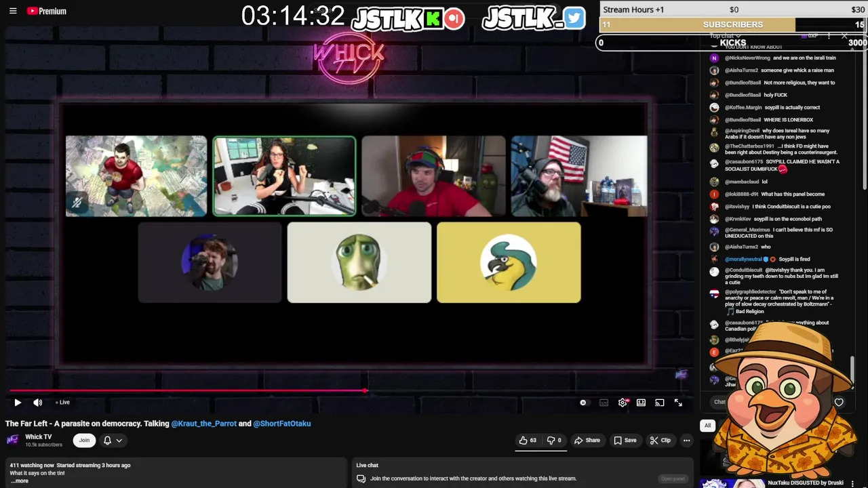868x488 pixels.
Task: Open the @ShortFatOtaku channel link
Action: 282,424
